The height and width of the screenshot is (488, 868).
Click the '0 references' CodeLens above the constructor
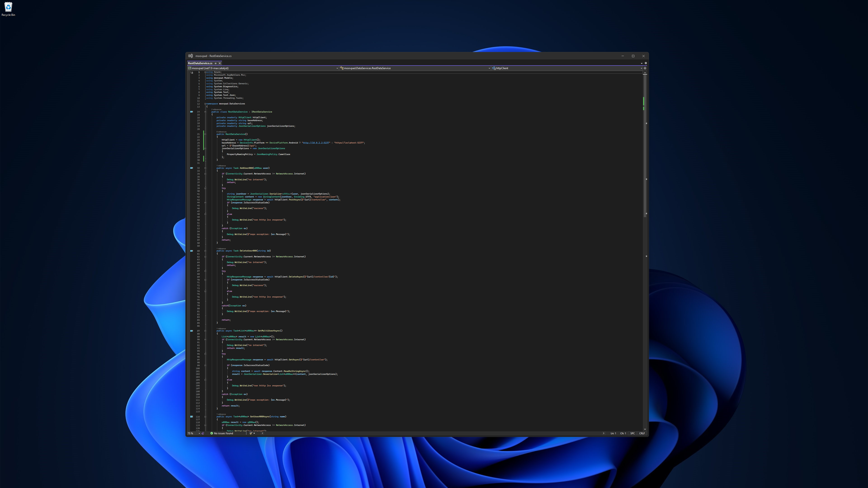pyautogui.click(x=221, y=132)
